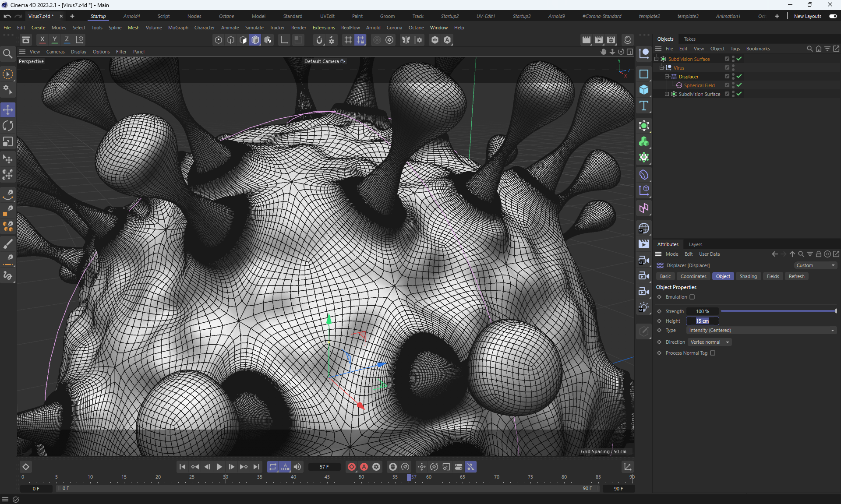Switch to the Shading tab
The height and width of the screenshot is (504, 841).
click(748, 276)
